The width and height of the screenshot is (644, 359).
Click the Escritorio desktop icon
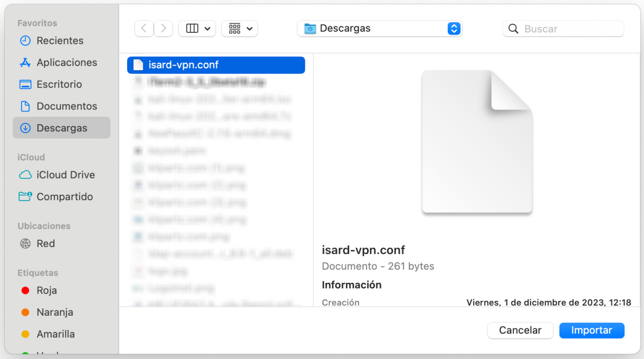25,84
